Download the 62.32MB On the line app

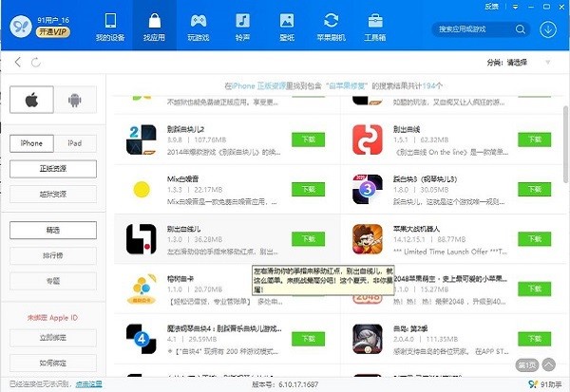tap(534, 140)
